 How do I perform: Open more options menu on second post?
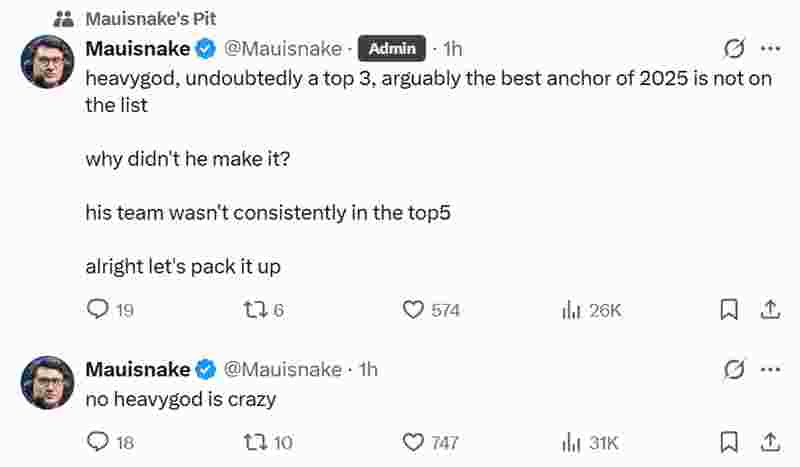click(770, 370)
